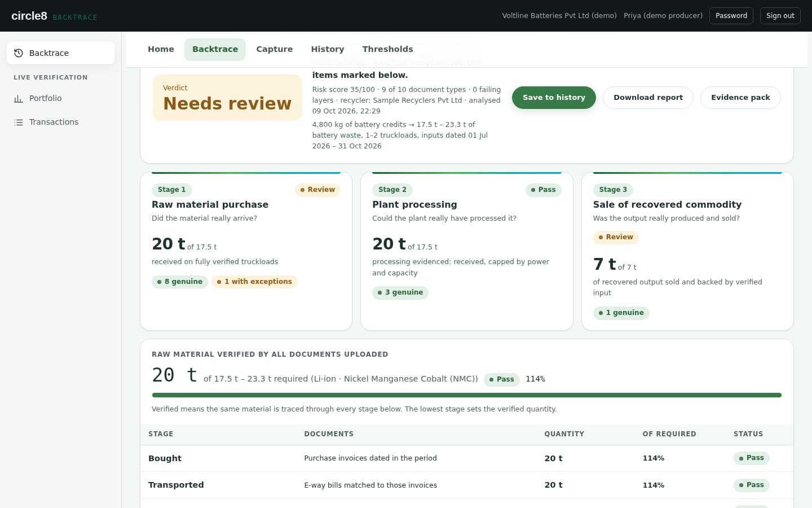812x508 pixels.
Task: Click the Backtrace history icon in sidebar
Action: tap(19, 53)
